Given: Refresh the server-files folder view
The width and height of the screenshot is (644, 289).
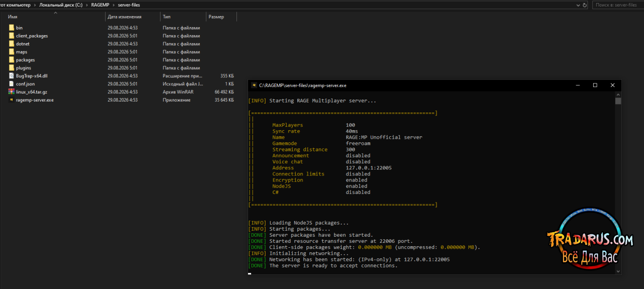Looking at the screenshot, I should (585, 5).
